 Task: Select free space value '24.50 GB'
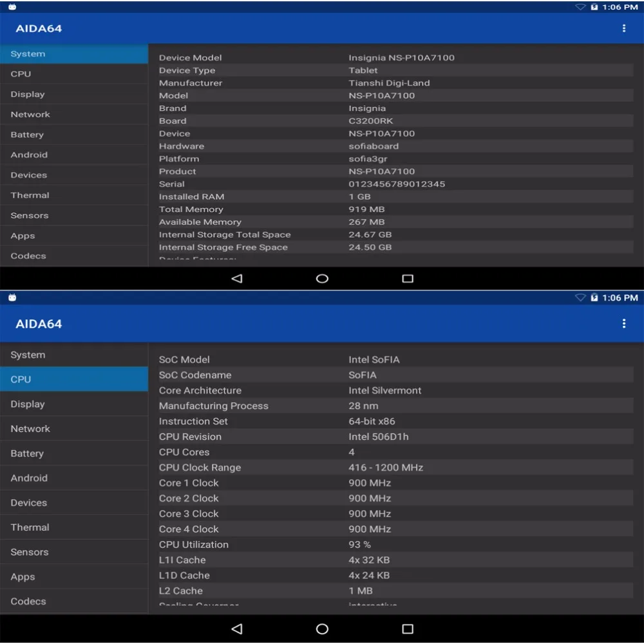coord(370,247)
